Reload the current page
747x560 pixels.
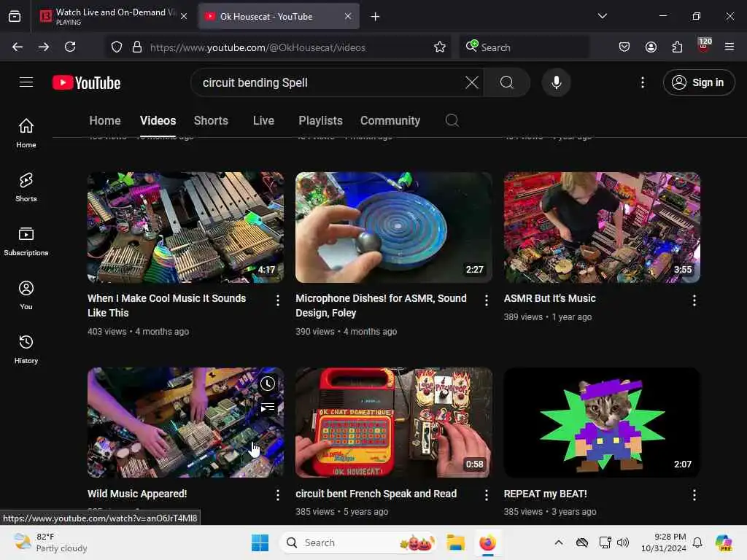pos(70,47)
